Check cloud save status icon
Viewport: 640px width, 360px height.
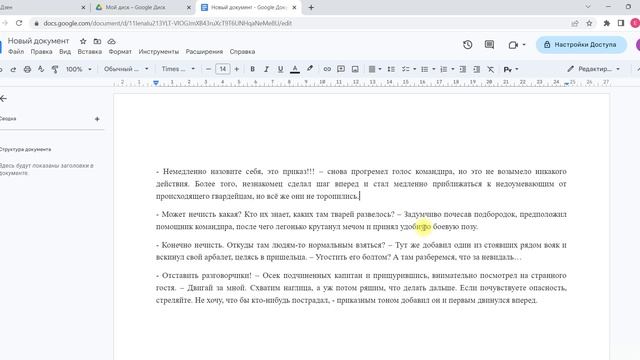click(x=111, y=41)
